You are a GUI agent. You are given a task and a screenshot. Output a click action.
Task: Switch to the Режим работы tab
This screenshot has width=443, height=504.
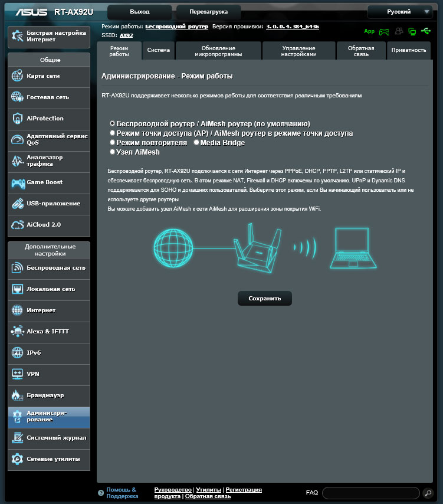[119, 51]
